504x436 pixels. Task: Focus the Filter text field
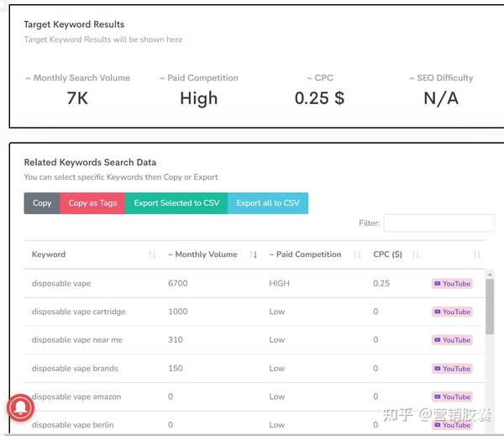click(438, 223)
